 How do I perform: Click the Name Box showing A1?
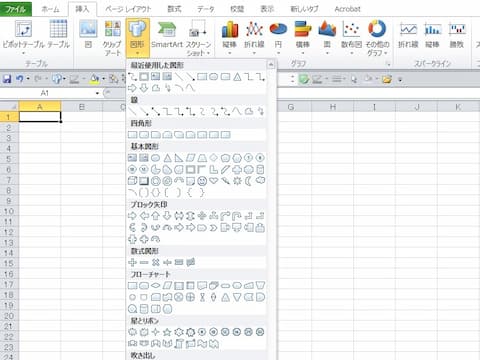45,93
